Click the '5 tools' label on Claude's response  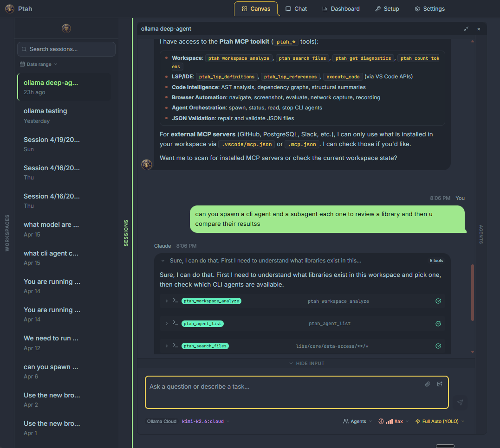pyautogui.click(x=436, y=260)
